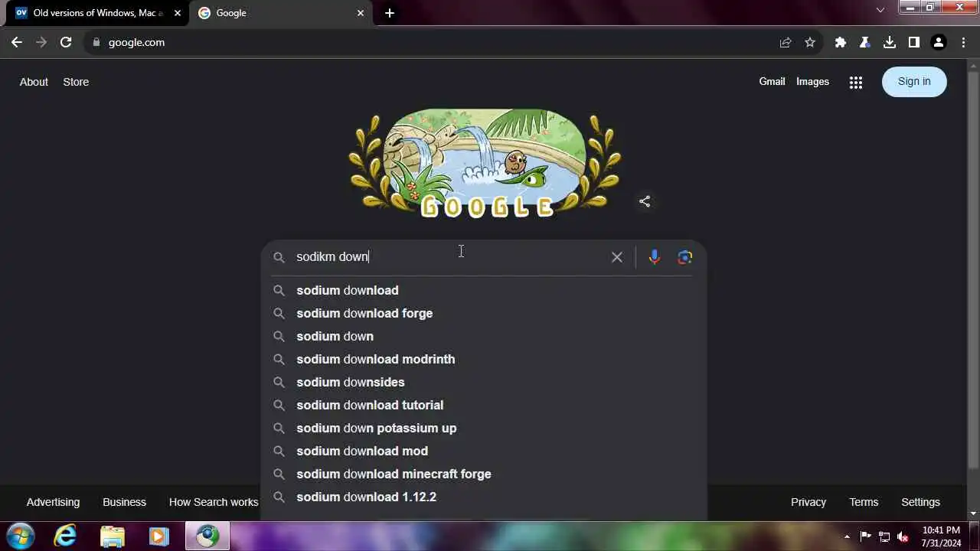Switch to Old versions of Windows tab
This screenshot has width=980, height=551.
(x=96, y=13)
